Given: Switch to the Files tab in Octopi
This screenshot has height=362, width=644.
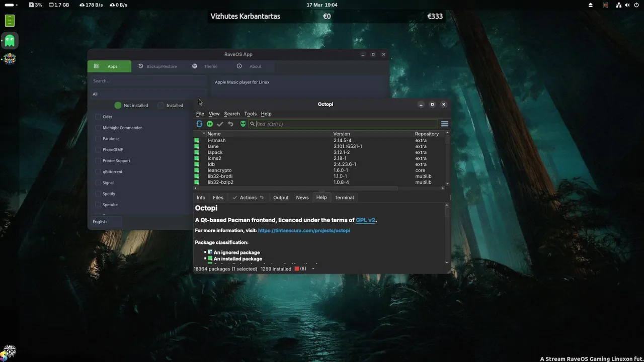Looking at the screenshot, I should [218, 198].
